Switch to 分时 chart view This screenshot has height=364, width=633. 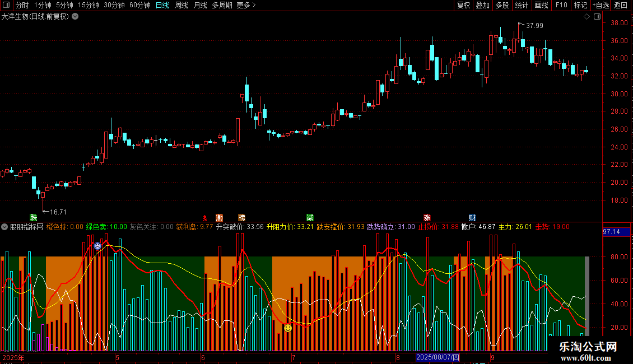[22, 5]
